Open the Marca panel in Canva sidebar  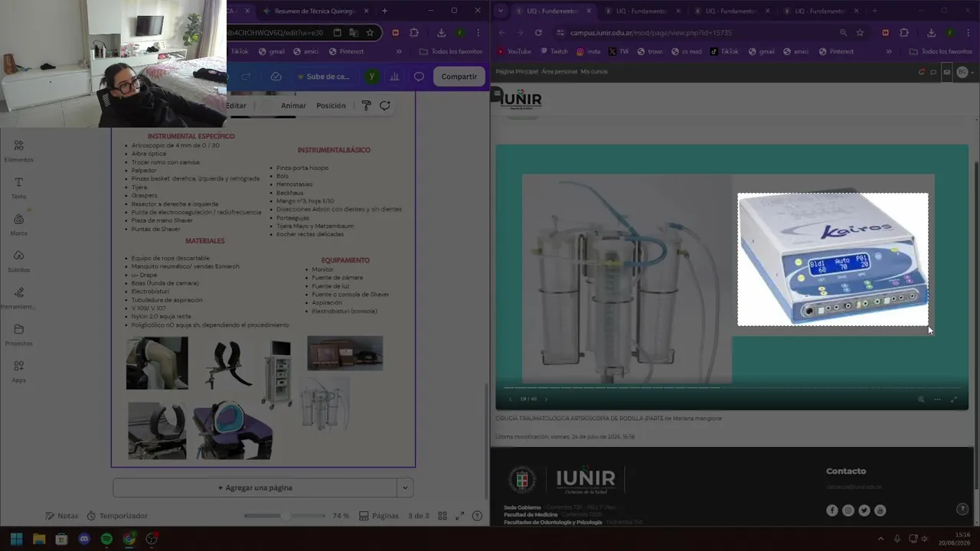click(18, 224)
